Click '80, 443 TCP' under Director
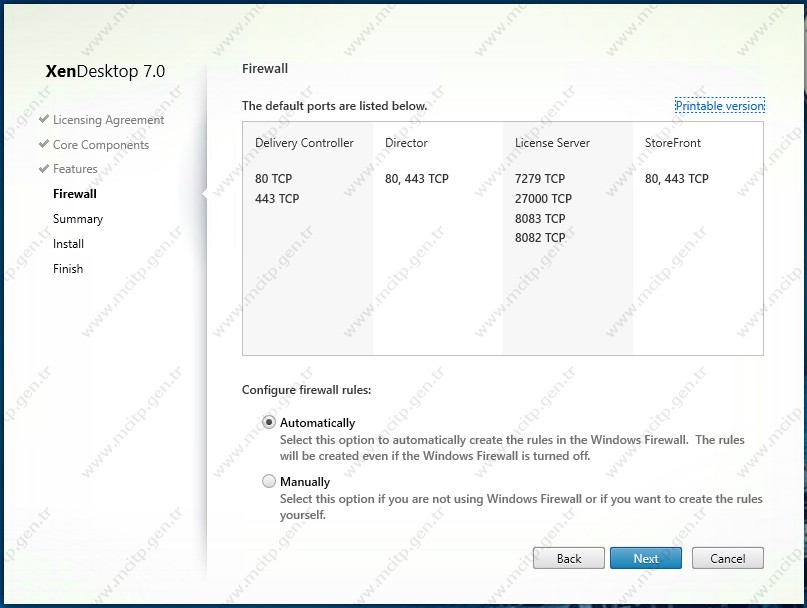This screenshot has width=807, height=608. (x=417, y=179)
